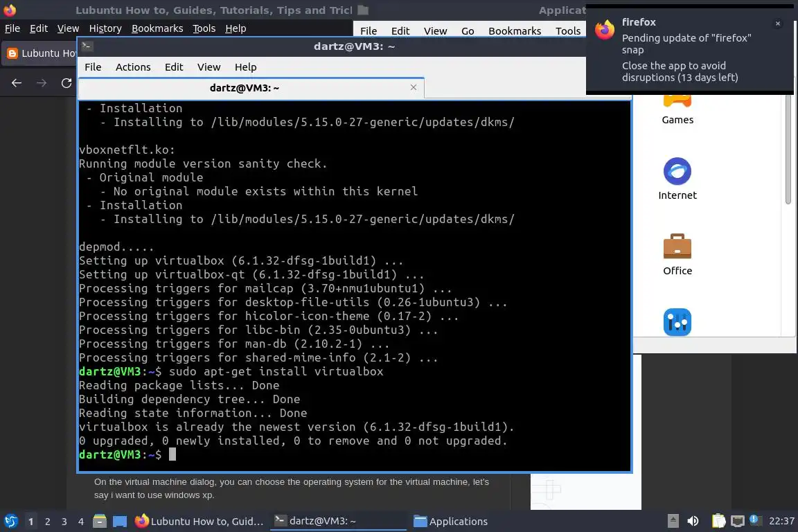Open the removable media eject tray icon
This screenshot has width=798, height=532.
[x=673, y=521]
